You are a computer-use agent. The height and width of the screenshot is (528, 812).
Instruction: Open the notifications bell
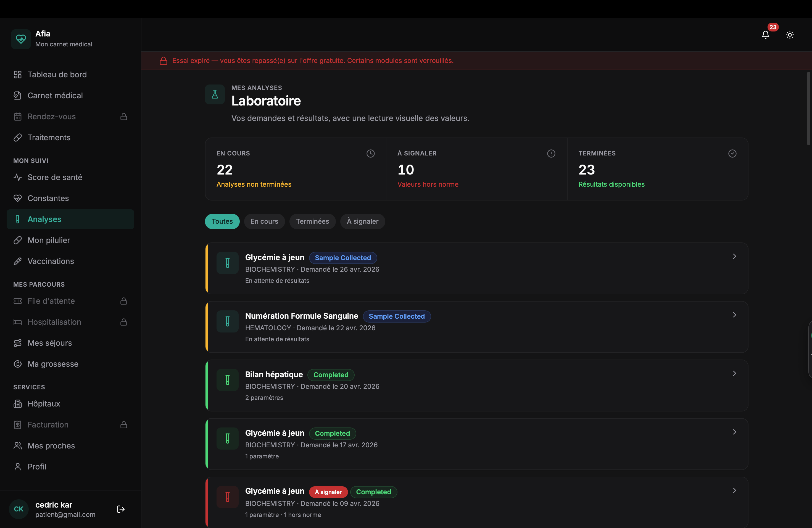[x=765, y=35]
